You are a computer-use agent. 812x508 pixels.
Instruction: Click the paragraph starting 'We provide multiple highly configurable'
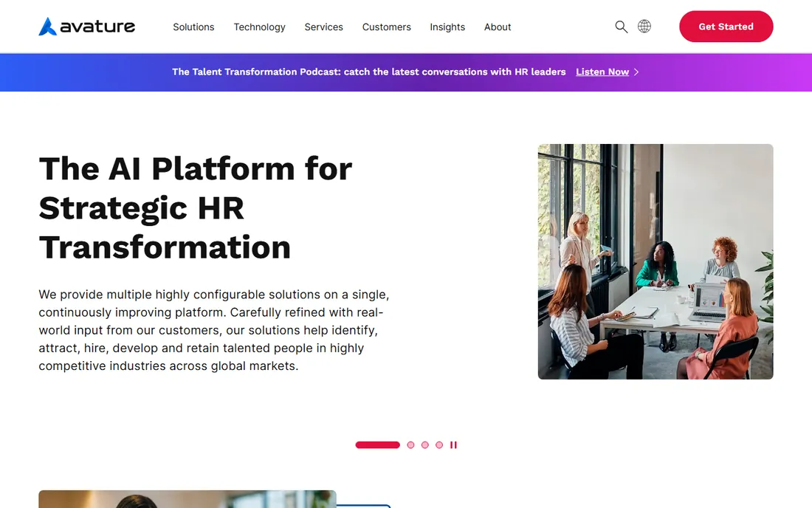point(214,330)
